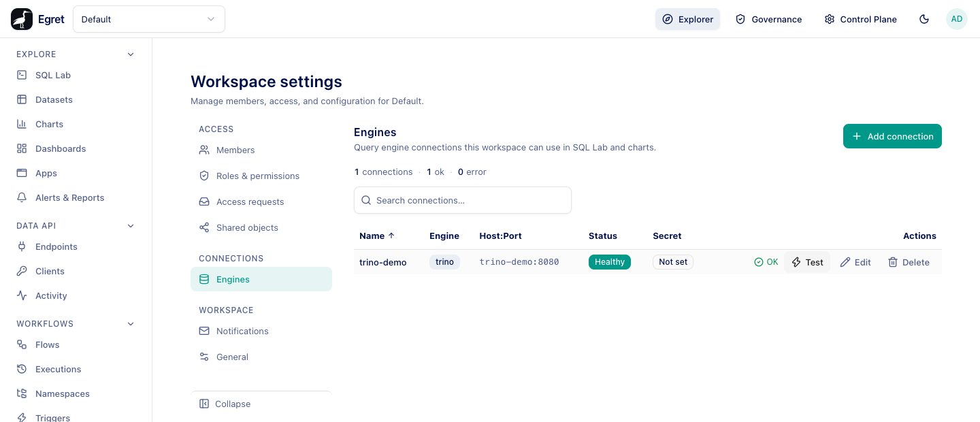Click the Triggers lightning icon
Screen dimensions: 980x422
point(22,418)
